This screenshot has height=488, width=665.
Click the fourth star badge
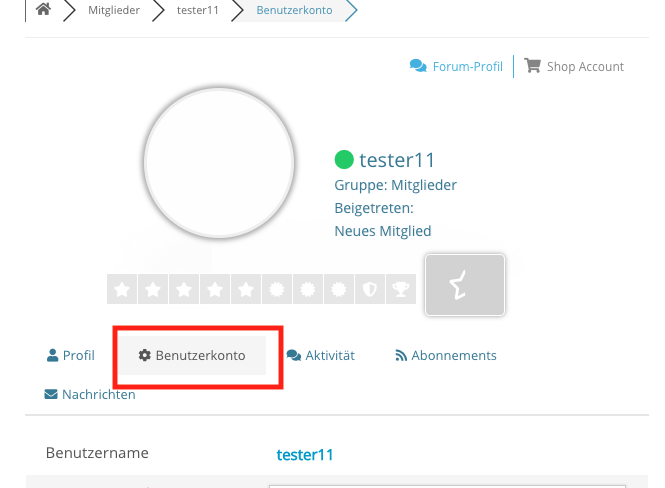215,289
